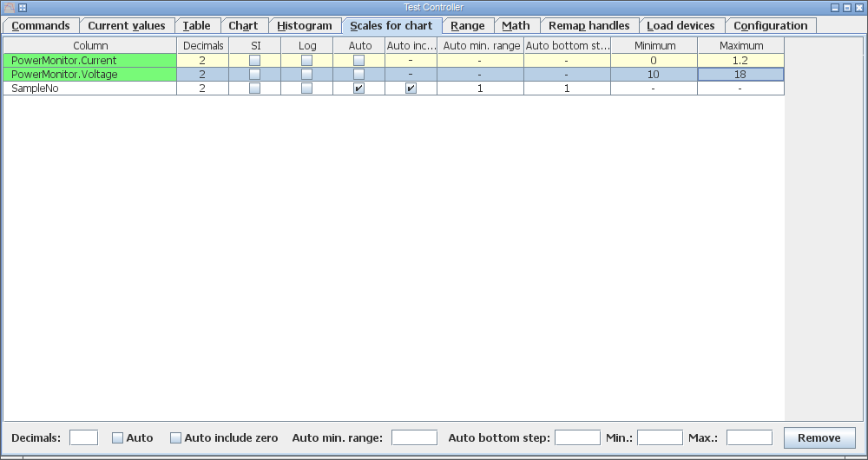Click the Auto min. range header

point(481,46)
